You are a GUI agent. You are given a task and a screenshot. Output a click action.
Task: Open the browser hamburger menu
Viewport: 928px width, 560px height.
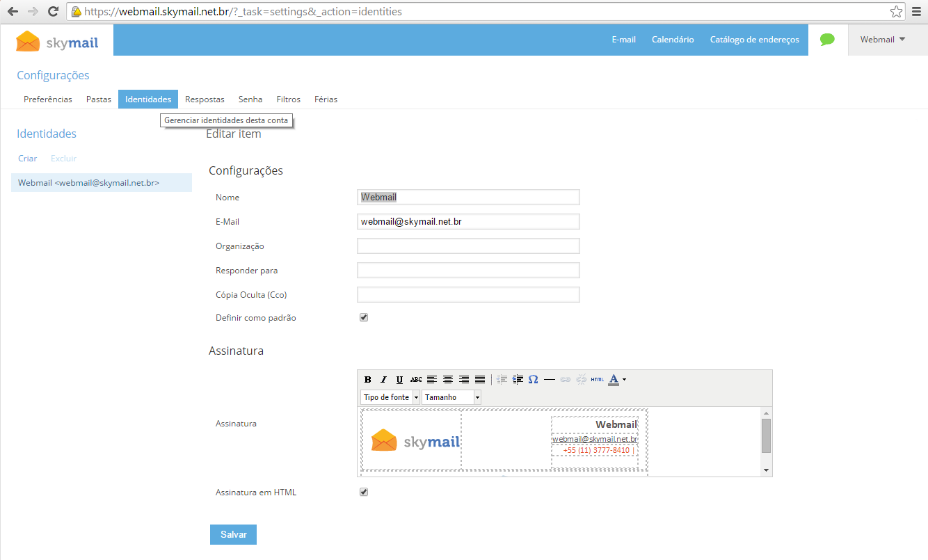(918, 11)
